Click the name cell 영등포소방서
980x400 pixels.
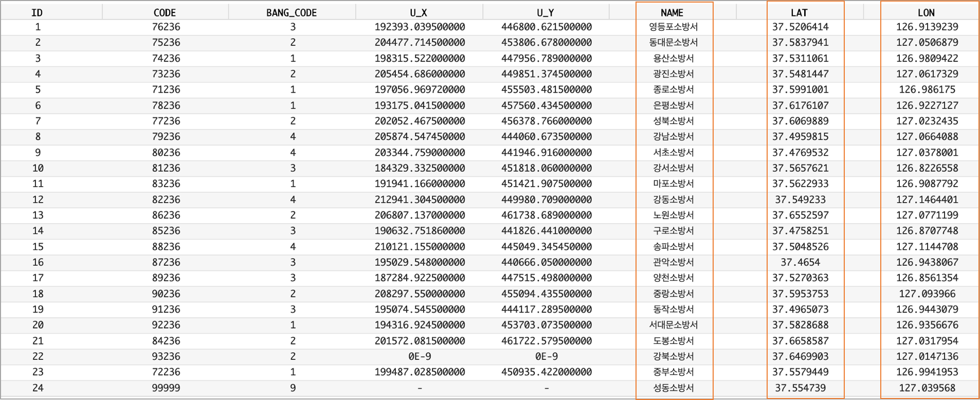click(x=674, y=27)
